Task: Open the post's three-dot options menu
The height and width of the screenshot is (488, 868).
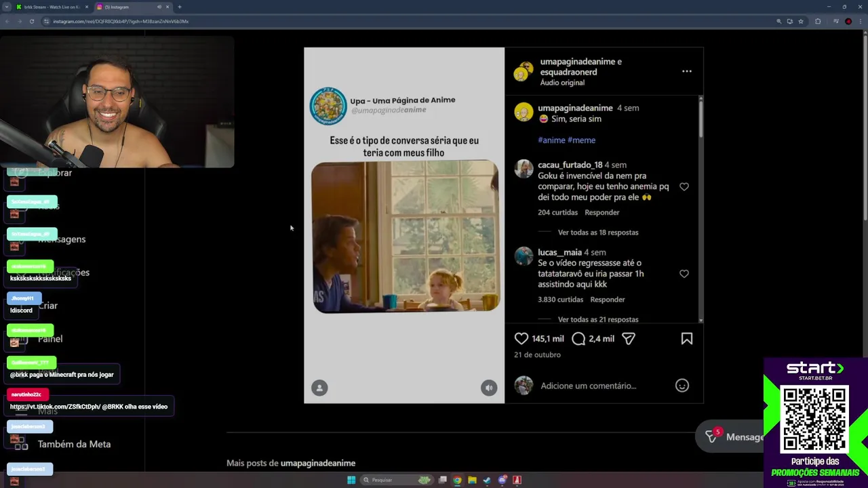Action: click(x=687, y=71)
